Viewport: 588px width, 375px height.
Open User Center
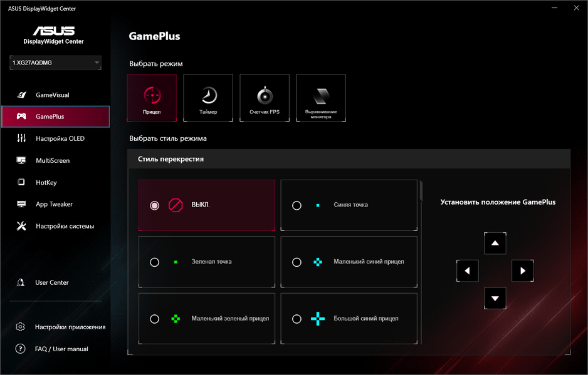click(52, 282)
